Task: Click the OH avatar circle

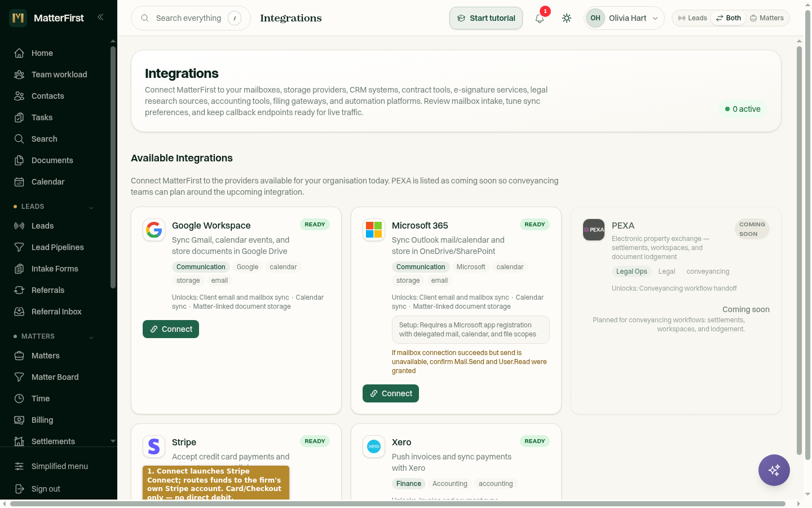Action: click(595, 18)
